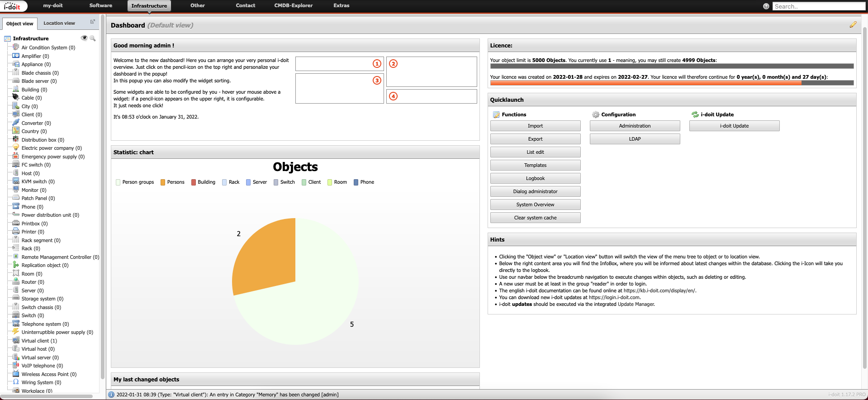
Task: Select Virtual client (1) in the tree
Action: 39,341
